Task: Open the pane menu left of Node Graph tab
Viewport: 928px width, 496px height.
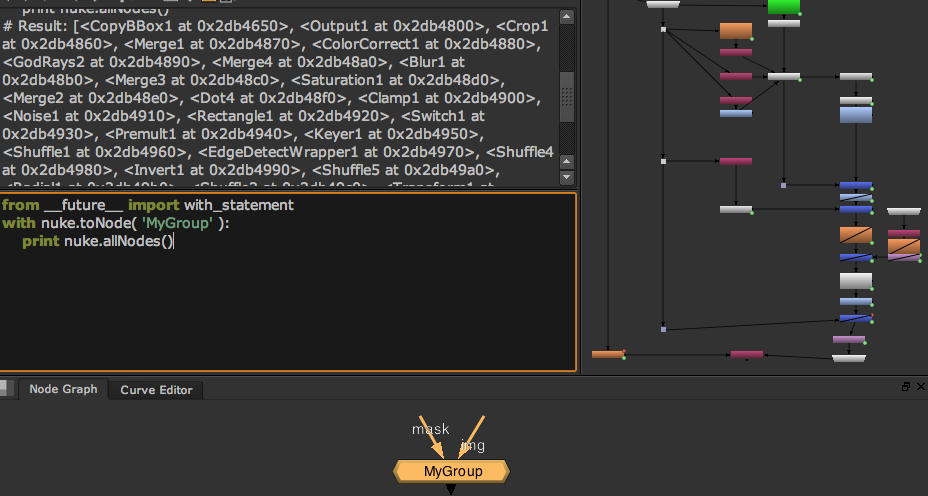Action: point(6,388)
